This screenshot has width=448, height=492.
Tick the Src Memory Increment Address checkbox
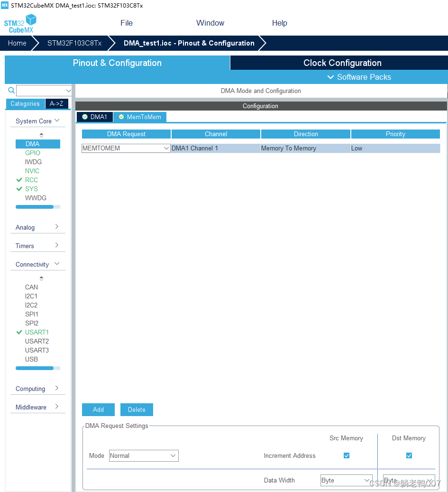347,455
